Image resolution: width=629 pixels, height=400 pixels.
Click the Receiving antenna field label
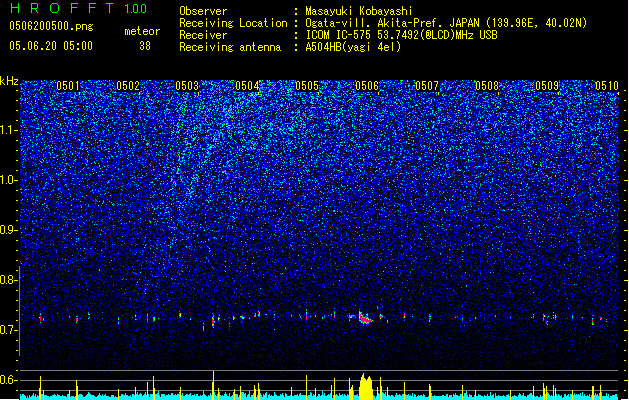pos(230,47)
